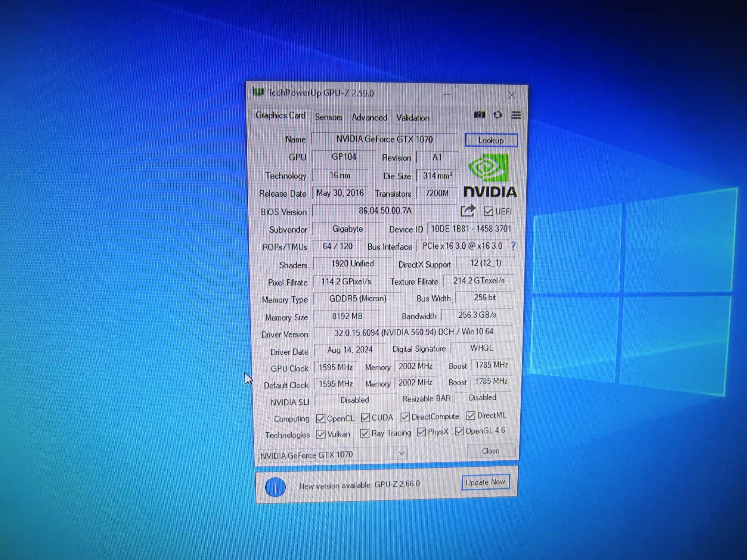
Task: Click the Digital Signature field WHQL
Action: point(482,348)
